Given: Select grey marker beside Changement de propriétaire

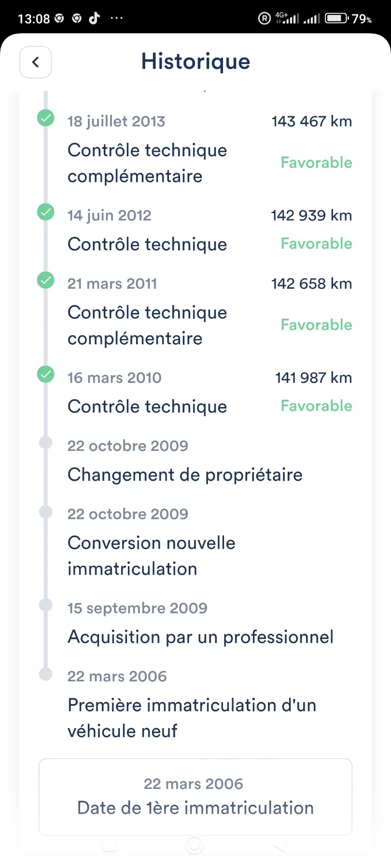Looking at the screenshot, I should [46, 443].
